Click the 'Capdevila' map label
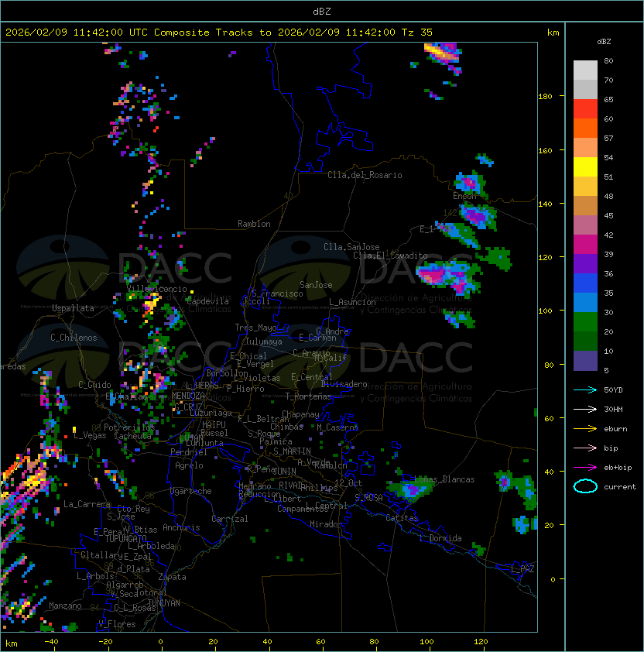 point(207,301)
